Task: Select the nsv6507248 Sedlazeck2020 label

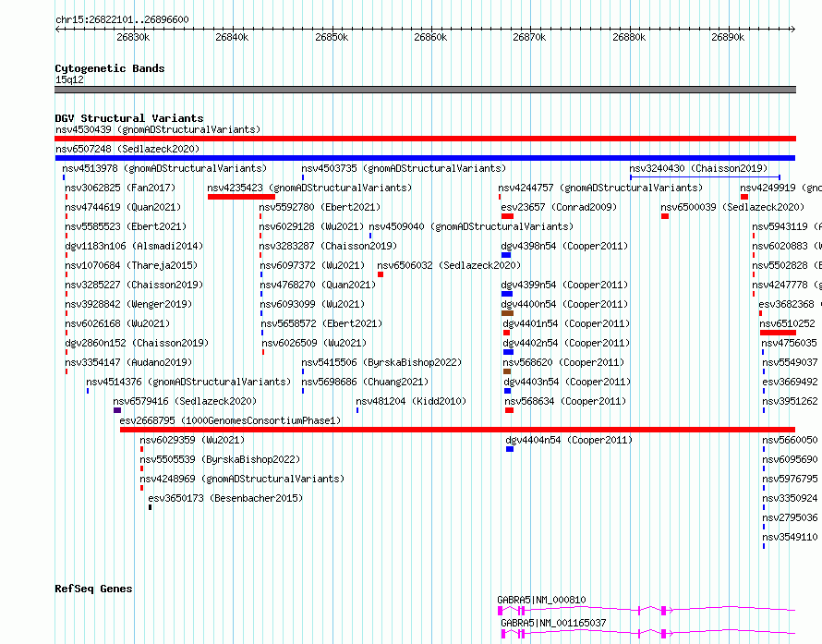Action: [127, 149]
